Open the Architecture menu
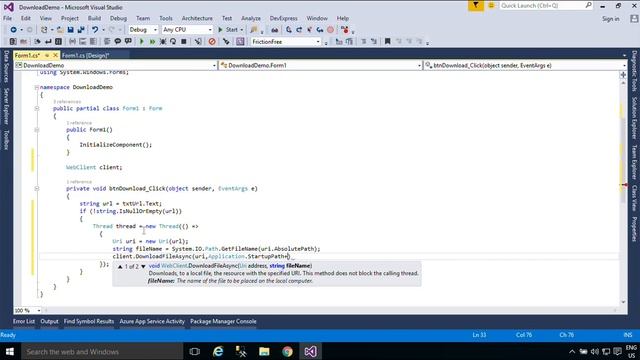This screenshot has height=360, width=640. 197,18
